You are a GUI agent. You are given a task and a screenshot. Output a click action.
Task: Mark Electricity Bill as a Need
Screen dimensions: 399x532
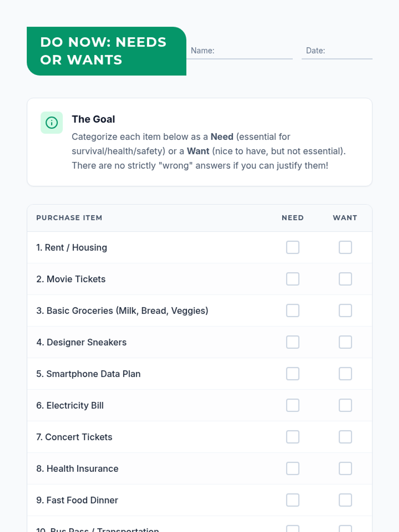point(293,405)
